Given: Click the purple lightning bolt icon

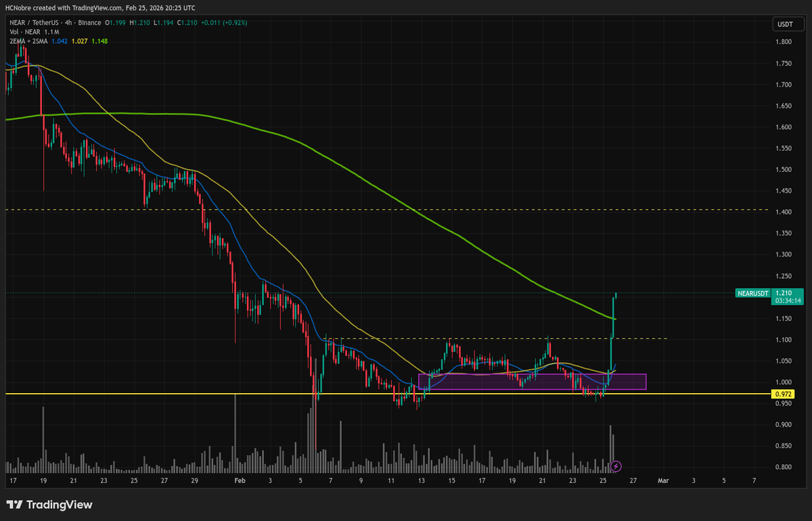Looking at the screenshot, I should tap(616, 466).
